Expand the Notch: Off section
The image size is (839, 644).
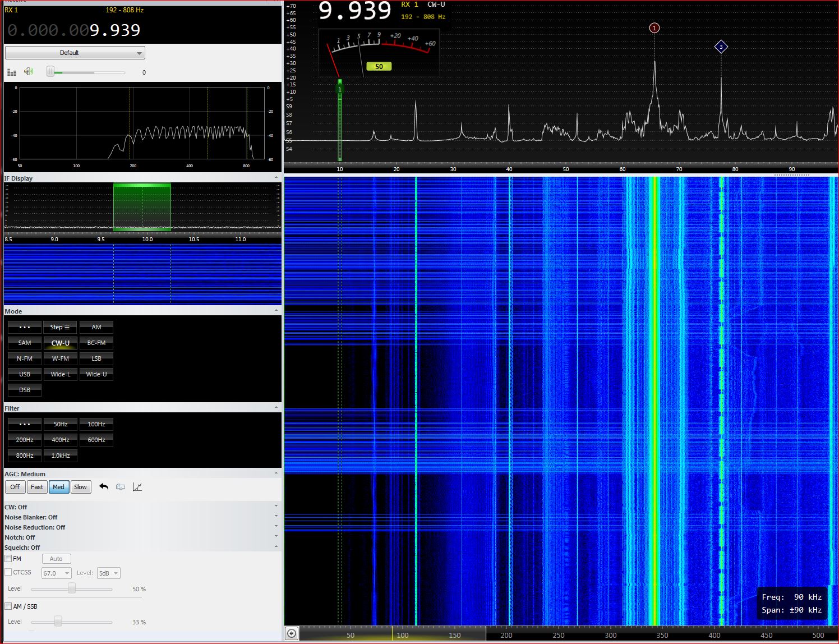click(x=276, y=537)
